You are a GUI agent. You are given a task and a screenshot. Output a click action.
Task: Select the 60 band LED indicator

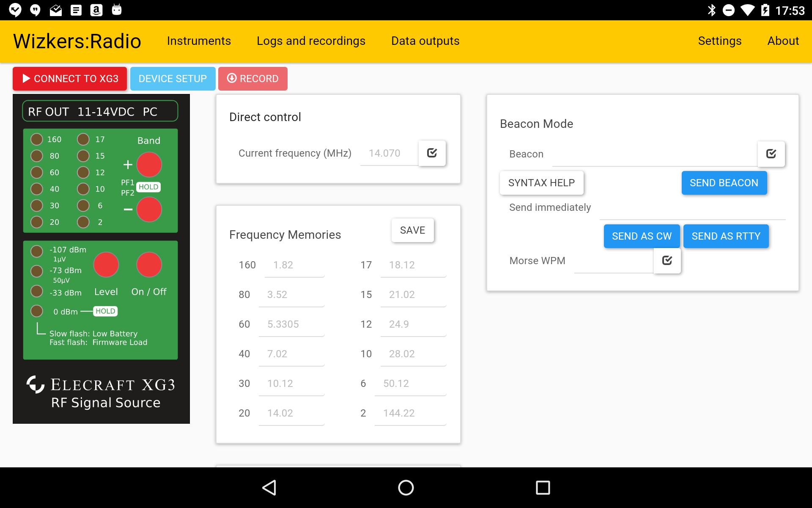pyautogui.click(x=37, y=172)
